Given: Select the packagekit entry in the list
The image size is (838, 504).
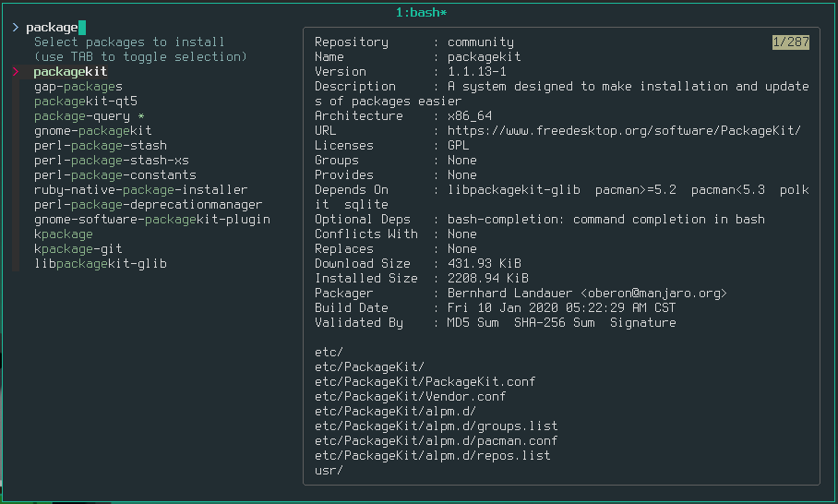Looking at the screenshot, I should pyautogui.click(x=70, y=72).
